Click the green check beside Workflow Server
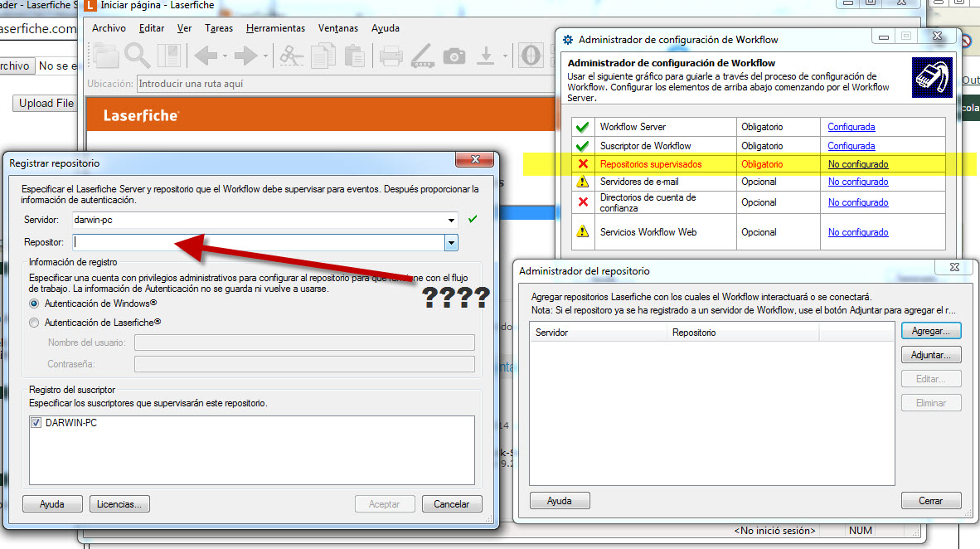980x549 pixels. 583,127
